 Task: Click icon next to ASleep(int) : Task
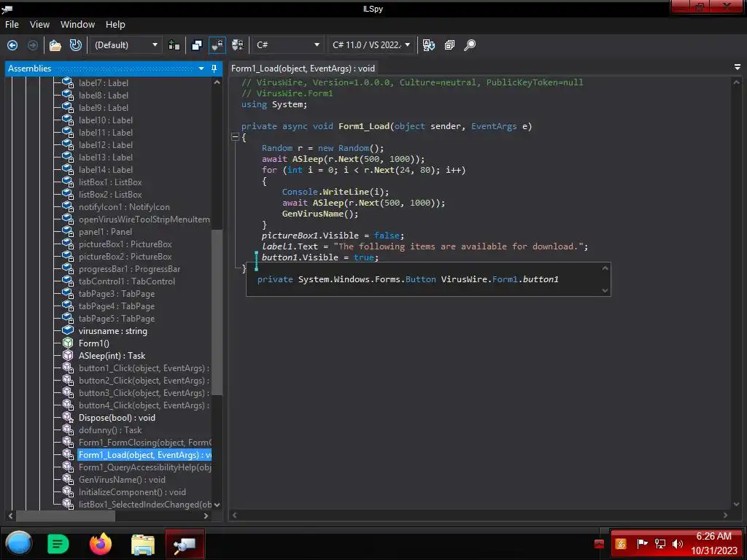pyautogui.click(x=68, y=355)
